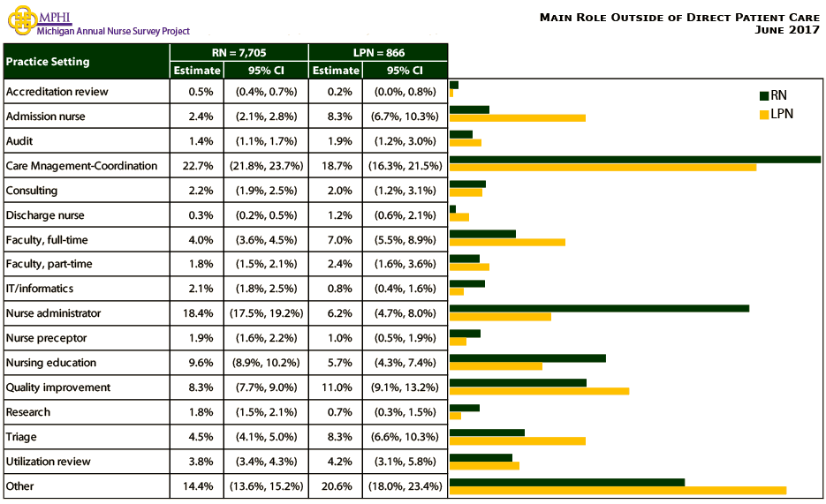
Task: Click the yellow LPN legend swatch
Action: coord(764,114)
